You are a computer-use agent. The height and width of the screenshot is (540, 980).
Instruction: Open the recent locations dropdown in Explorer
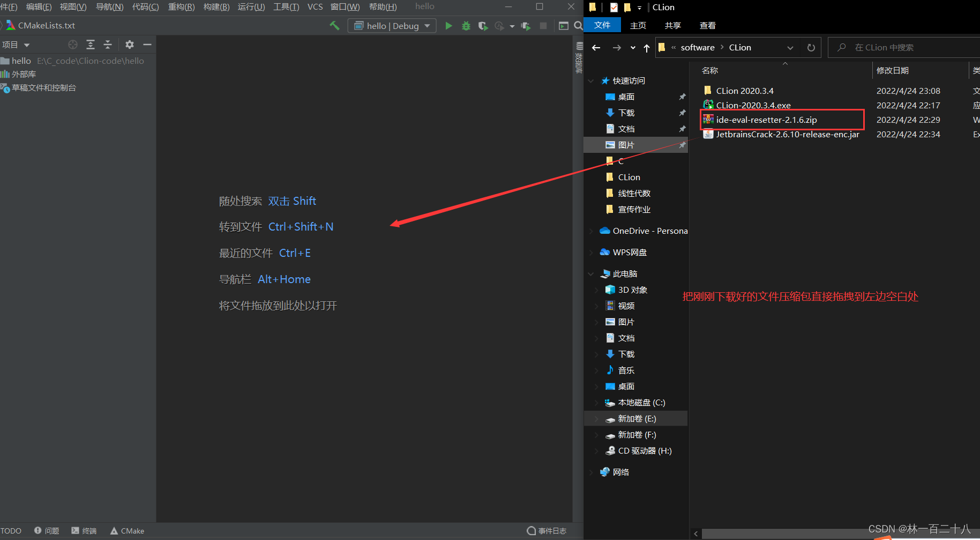(x=633, y=48)
